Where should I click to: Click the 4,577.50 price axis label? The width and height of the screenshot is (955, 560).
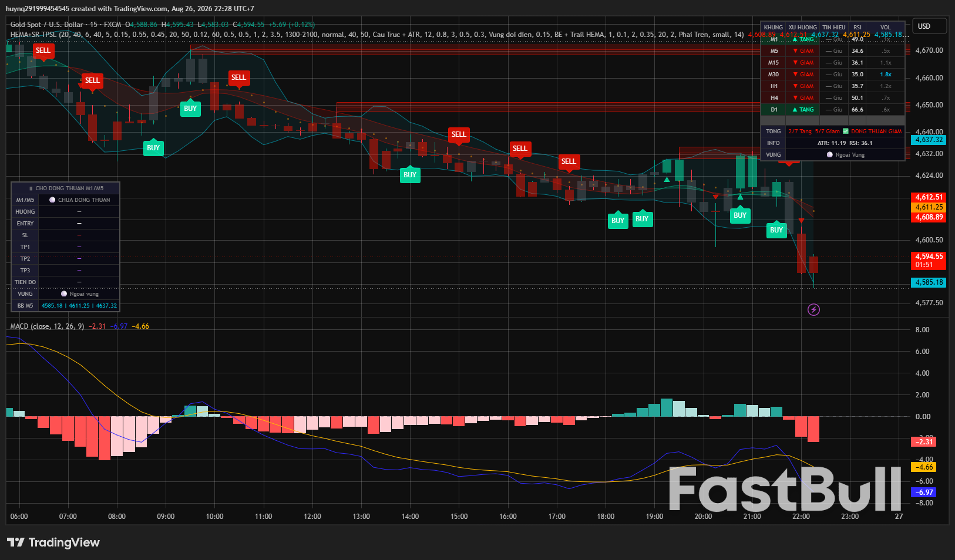click(929, 303)
